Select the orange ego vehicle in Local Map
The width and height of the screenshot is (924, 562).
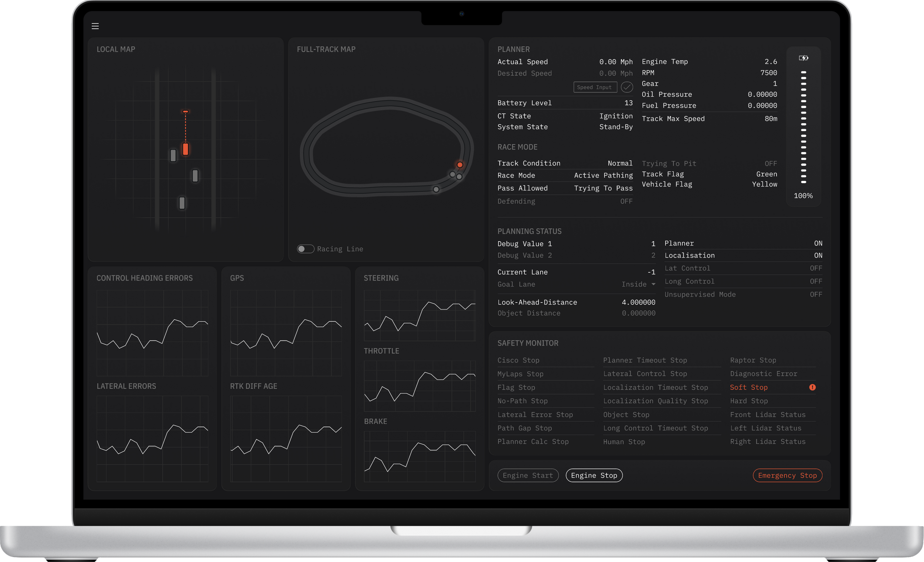[x=185, y=149]
